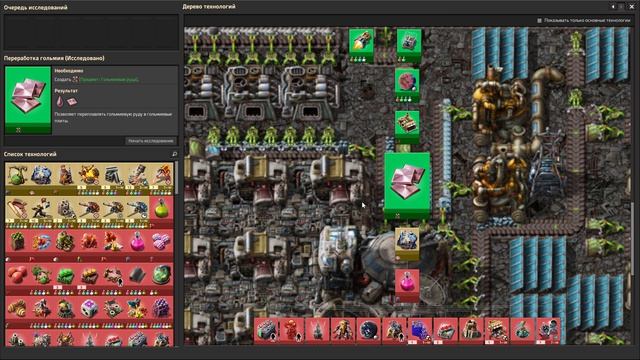Viewport: 640px width, 360px height.
Task: Click the holmium plate result icon
Action: click(72, 102)
